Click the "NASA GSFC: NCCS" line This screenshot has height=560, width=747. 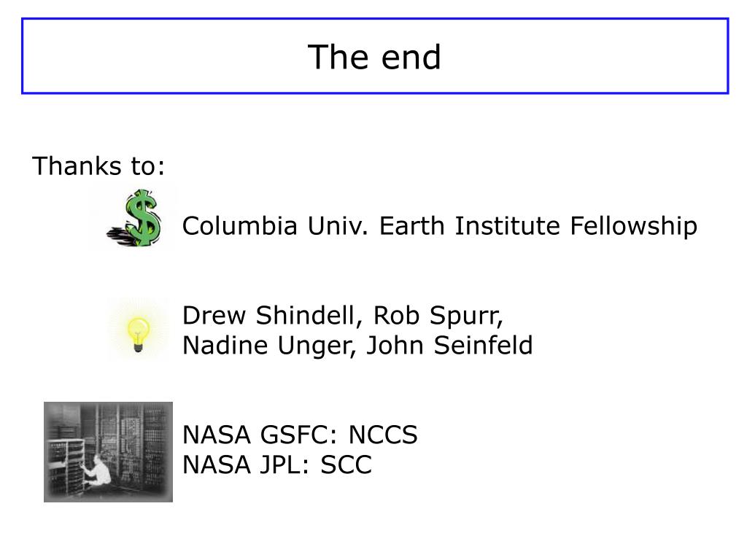click(300, 435)
